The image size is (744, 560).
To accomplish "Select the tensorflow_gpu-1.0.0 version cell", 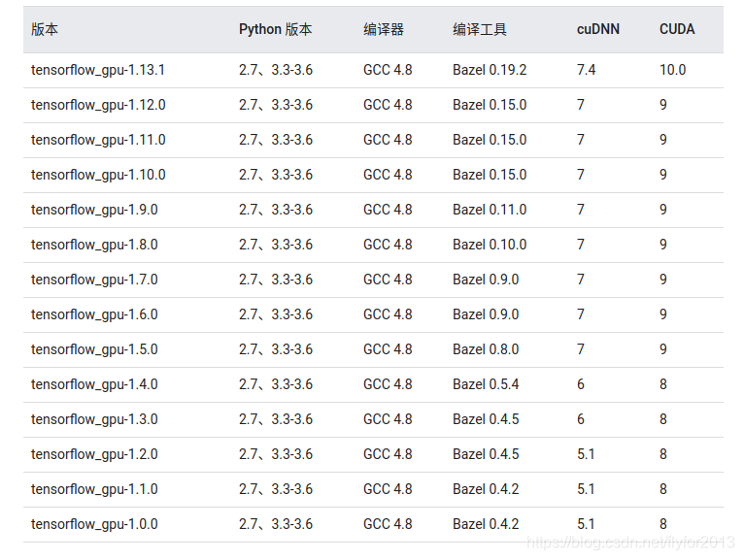I will (x=94, y=524).
